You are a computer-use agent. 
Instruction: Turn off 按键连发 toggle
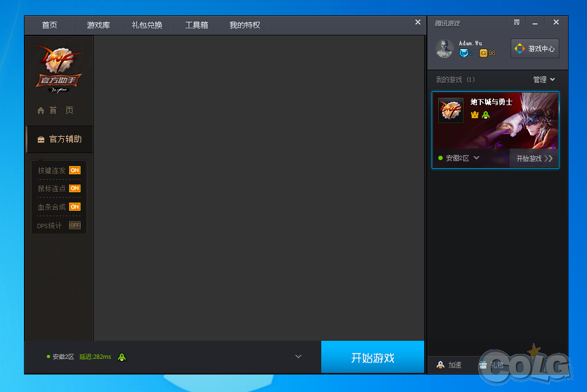click(75, 170)
